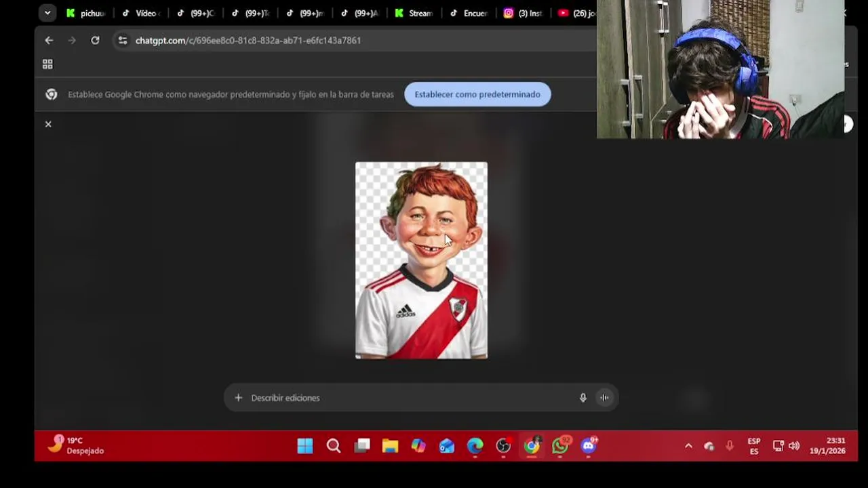The height and width of the screenshot is (488, 868).
Task: Open Microsoft Copilot from the taskbar
Action: click(x=418, y=445)
